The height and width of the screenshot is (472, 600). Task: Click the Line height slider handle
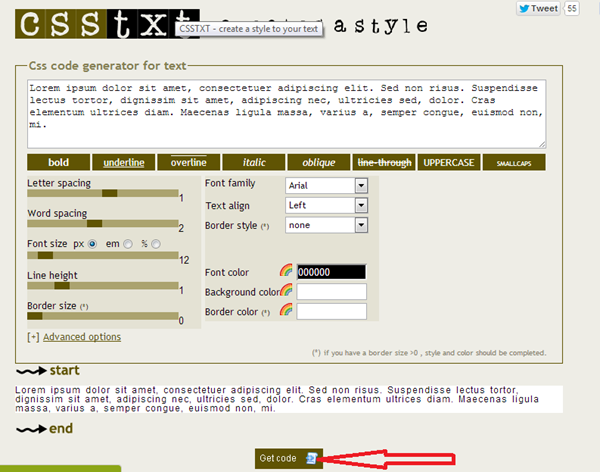[62, 286]
